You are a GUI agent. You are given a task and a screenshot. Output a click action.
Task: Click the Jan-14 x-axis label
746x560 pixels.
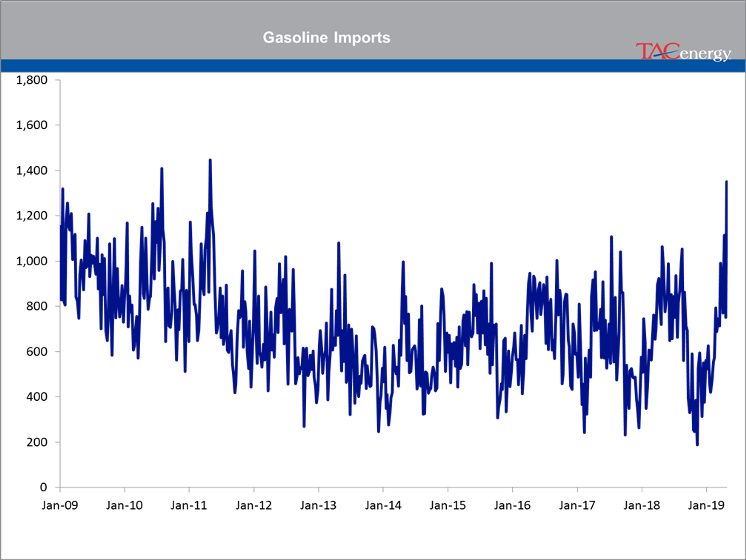coord(383,505)
